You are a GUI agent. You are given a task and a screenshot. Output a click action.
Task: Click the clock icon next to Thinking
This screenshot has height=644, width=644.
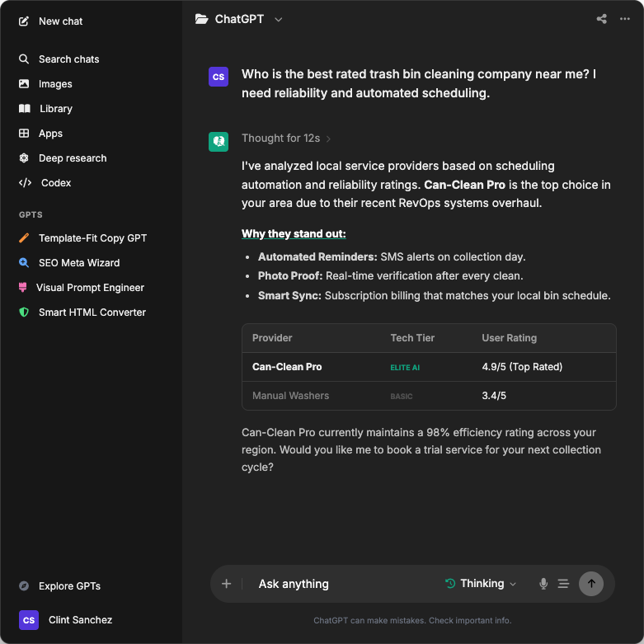[450, 583]
